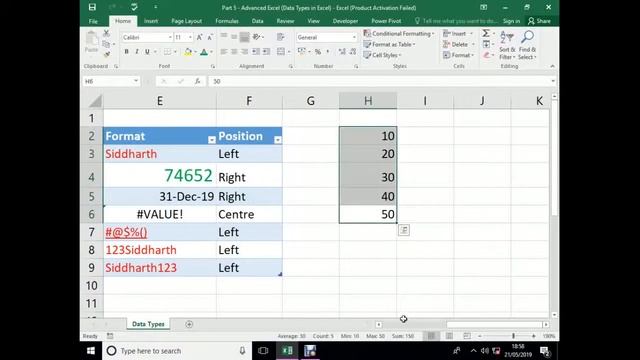
Task: Switch to the Data tab
Action: (x=258, y=21)
